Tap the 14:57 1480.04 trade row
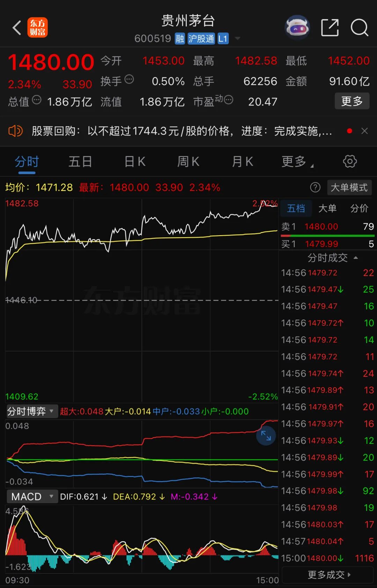377x588 pixels. pyautogui.click(x=328, y=542)
